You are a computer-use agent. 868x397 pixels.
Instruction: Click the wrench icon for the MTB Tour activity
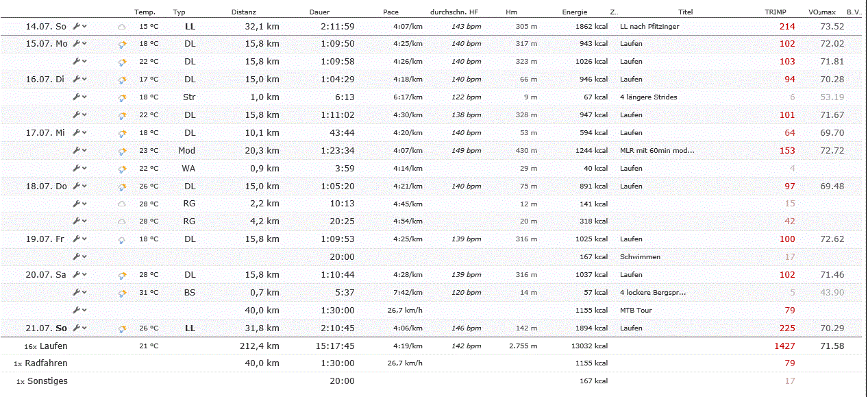(77, 310)
